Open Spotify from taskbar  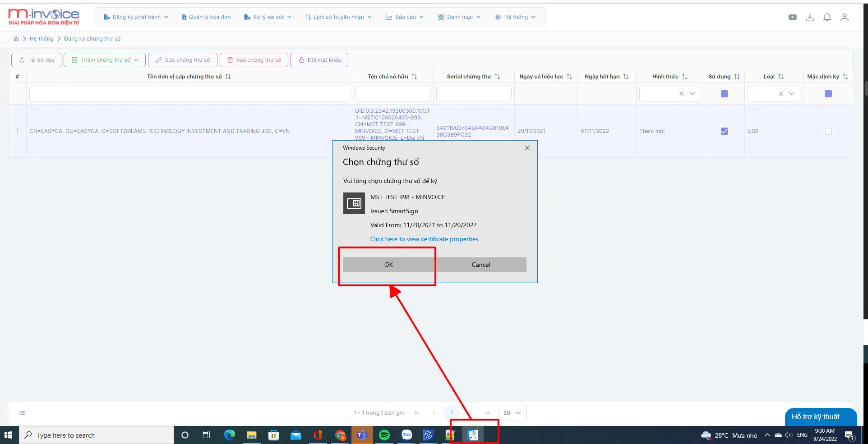[384, 435]
